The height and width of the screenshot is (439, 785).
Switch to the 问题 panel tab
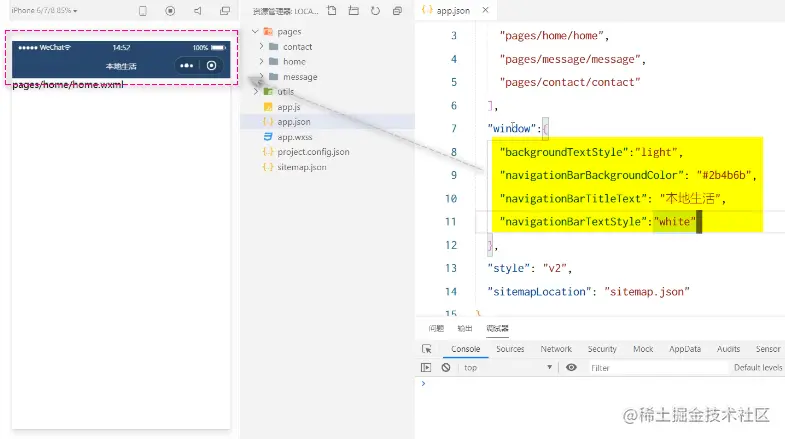[x=436, y=328]
